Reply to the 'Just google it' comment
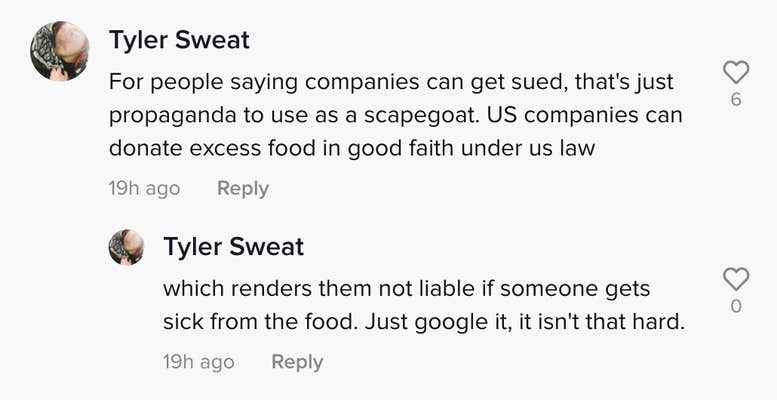The image size is (777, 400). tap(297, 362)
